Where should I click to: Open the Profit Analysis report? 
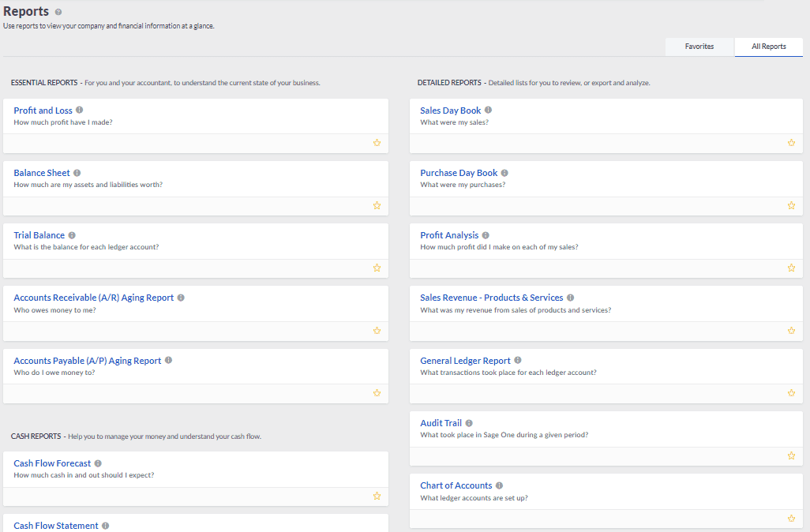(449, 234)
